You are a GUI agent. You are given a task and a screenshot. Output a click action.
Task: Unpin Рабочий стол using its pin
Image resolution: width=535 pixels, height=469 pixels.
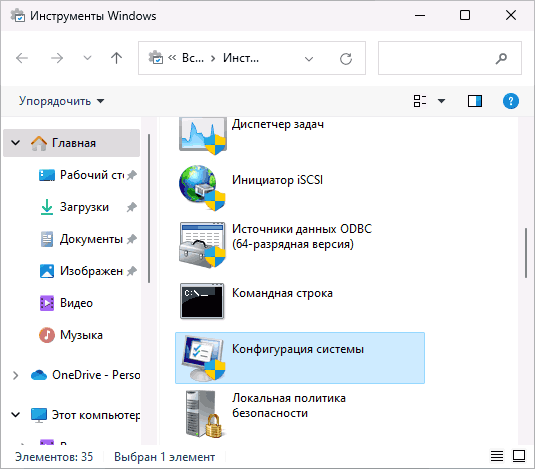pyautogui.click(x=132, y=175)
